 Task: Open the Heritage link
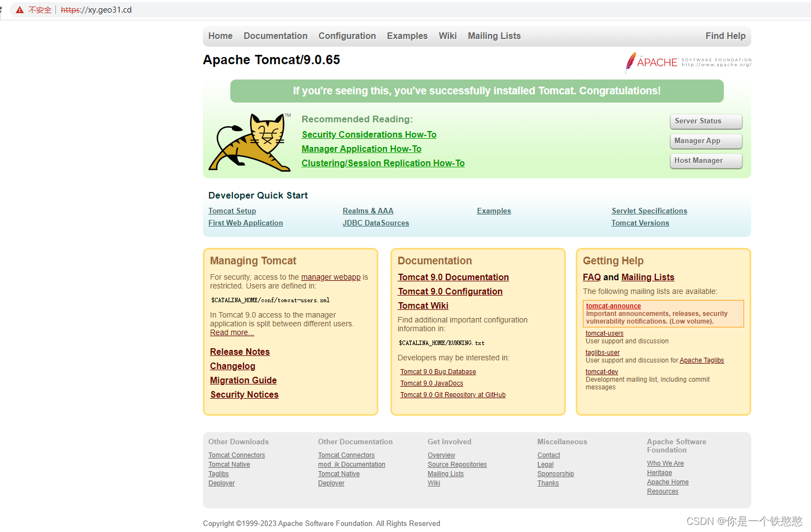click(659, 473)
